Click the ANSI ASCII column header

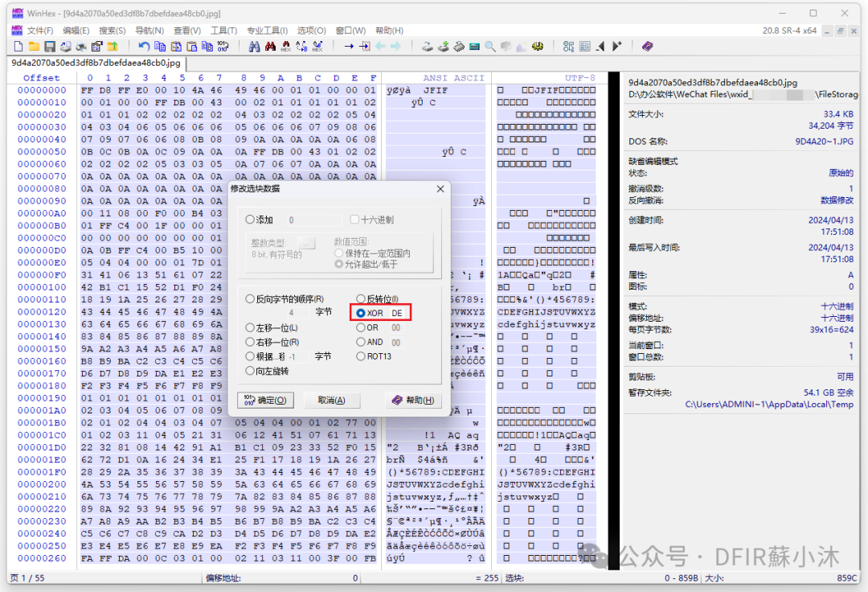(x=453, y=78)
